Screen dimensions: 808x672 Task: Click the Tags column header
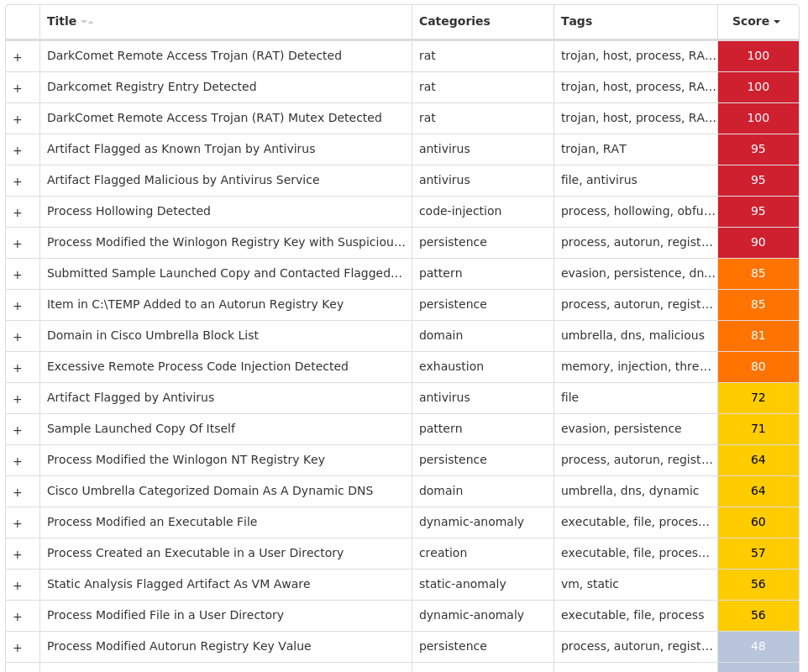pos(577,21)
